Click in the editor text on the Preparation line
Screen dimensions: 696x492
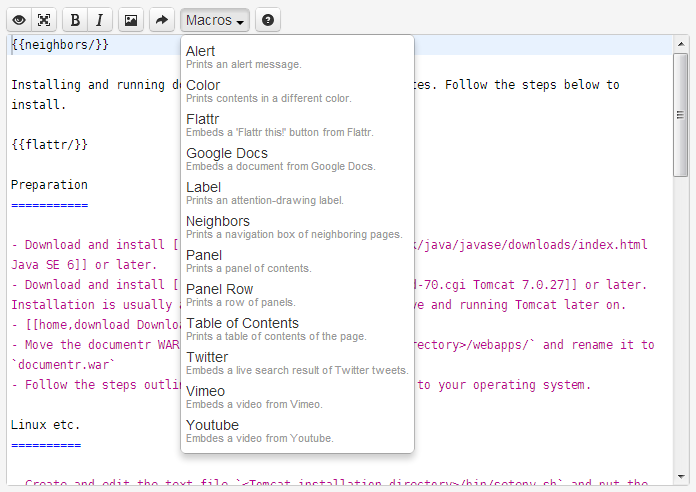click(x=50, y=185)
